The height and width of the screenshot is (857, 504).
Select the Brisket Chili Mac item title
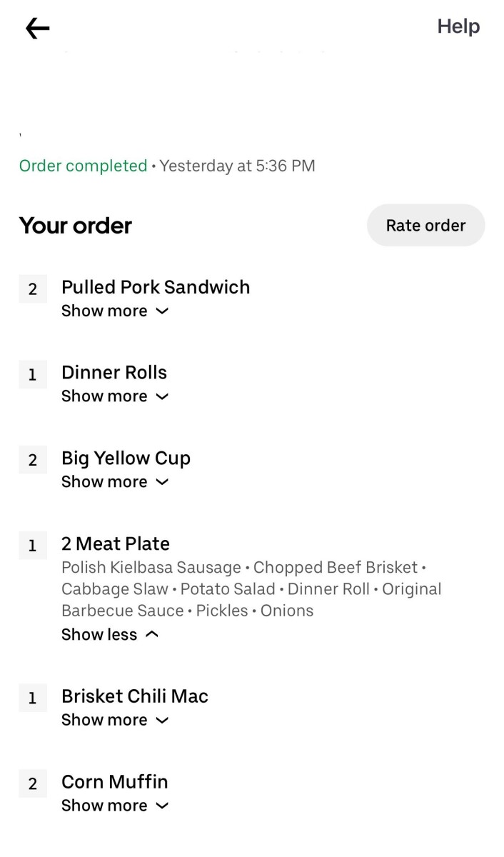(x=135, y=696)
